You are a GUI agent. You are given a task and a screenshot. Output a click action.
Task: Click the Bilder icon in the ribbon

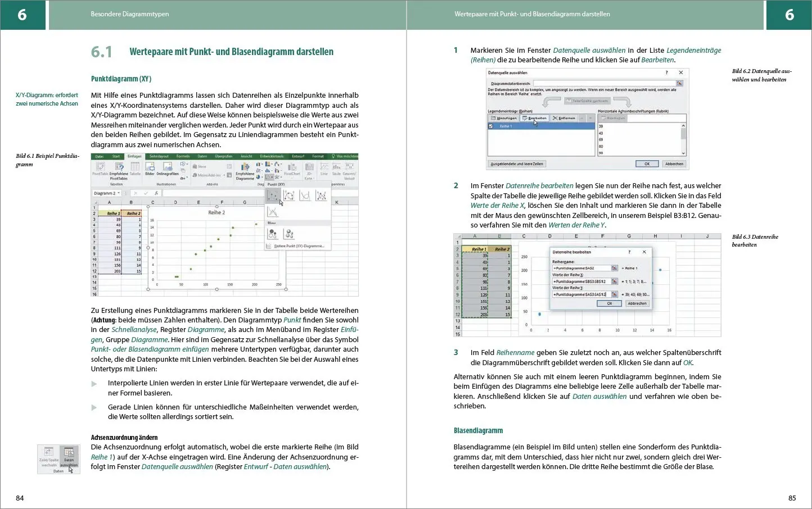coord(150,167)
